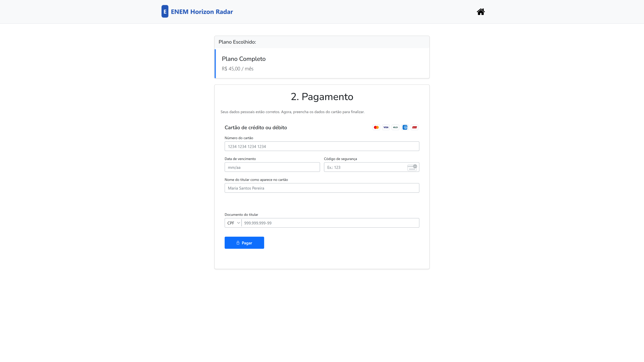Click the Documento do titular label
This screenshot has width=644, height=362.
click(x=241, y=215)
